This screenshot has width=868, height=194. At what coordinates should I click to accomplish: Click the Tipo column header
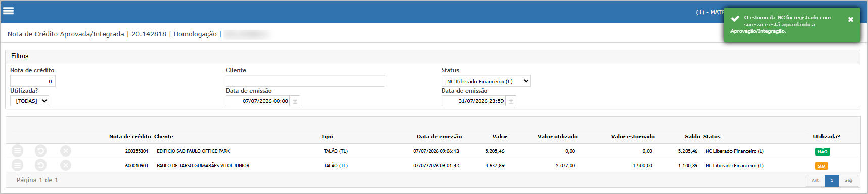327,137
